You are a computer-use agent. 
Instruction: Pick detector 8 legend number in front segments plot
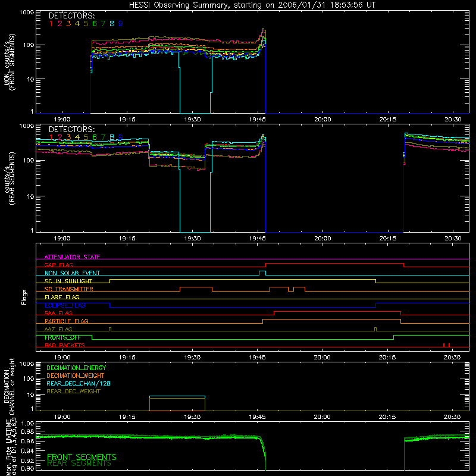pyautogui.click(x=112, y=24)
